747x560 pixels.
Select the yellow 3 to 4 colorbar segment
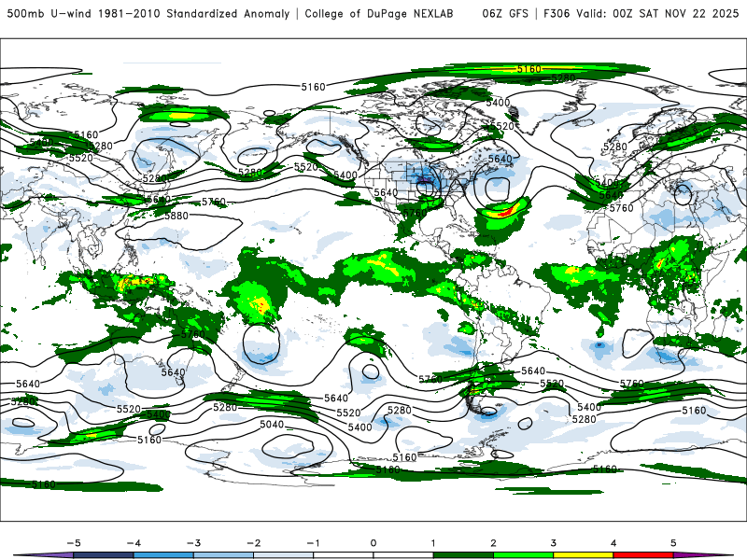point(583,555)
